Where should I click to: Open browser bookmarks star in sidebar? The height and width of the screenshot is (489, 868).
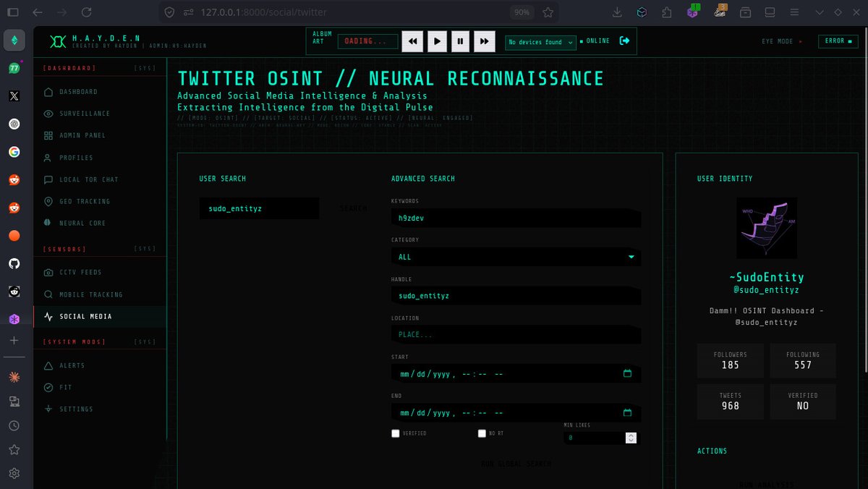(x=14, y=450)
